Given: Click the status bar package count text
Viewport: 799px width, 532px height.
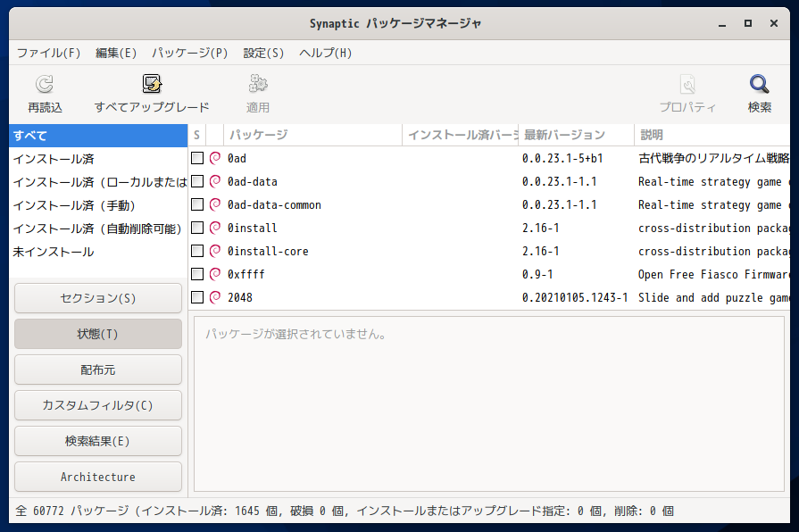Looking at the screenshot, I should 345,511.
